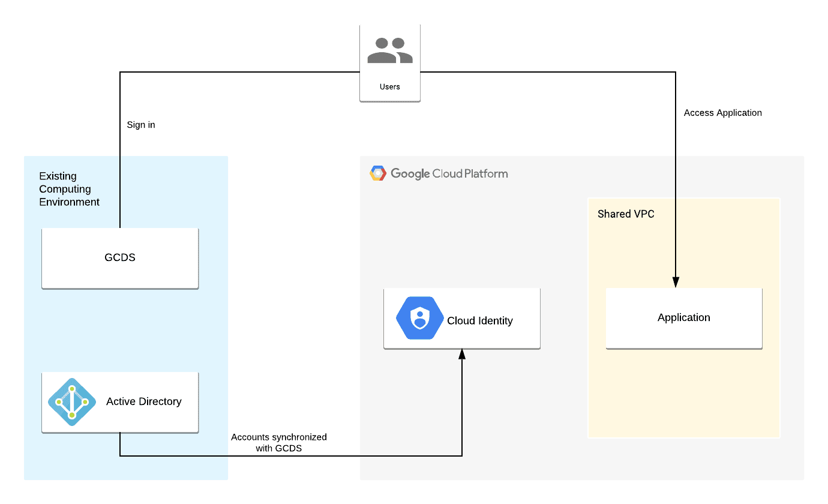Image resolution: width=828 pixels, height=504 pixels.
Task: Click the 'Shared VPC' label
Action: pos(626,214)
